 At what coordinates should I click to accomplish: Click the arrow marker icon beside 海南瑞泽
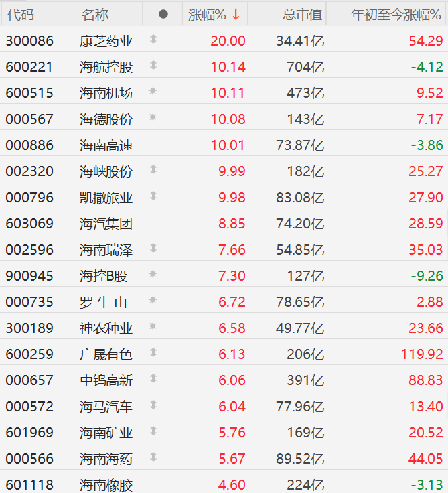click(x=153, y=248)
